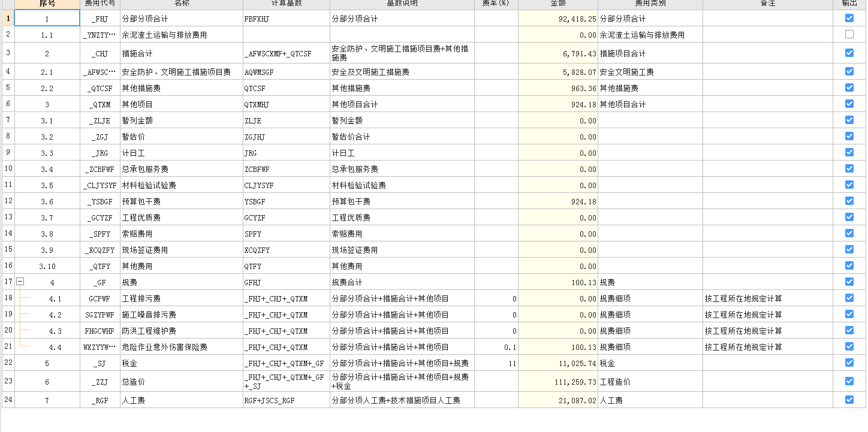Viewport: 868px width, 432px height.
Task: Select amount 924.18 in the 预算包干费 row
Action: coord(558,201)
